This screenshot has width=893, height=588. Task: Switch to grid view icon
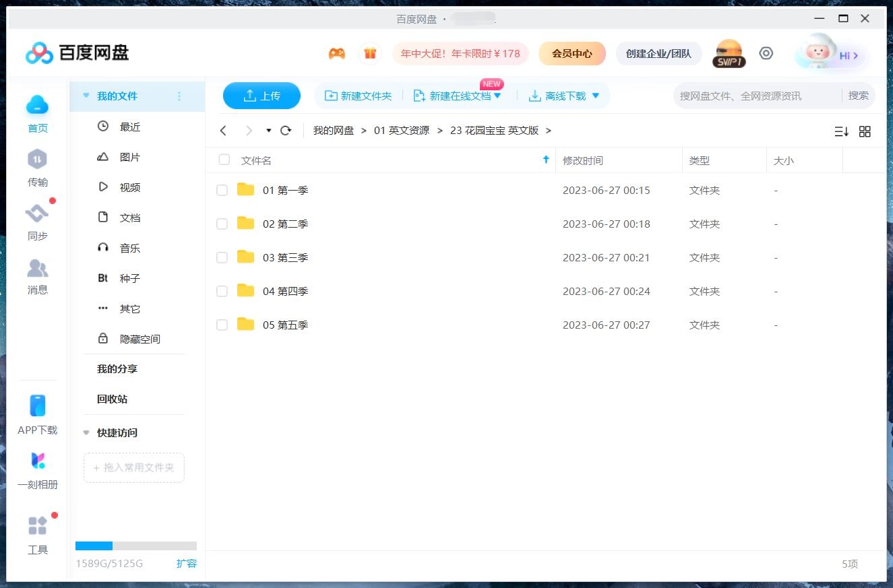pyautogui.click(x=865, y=131)
